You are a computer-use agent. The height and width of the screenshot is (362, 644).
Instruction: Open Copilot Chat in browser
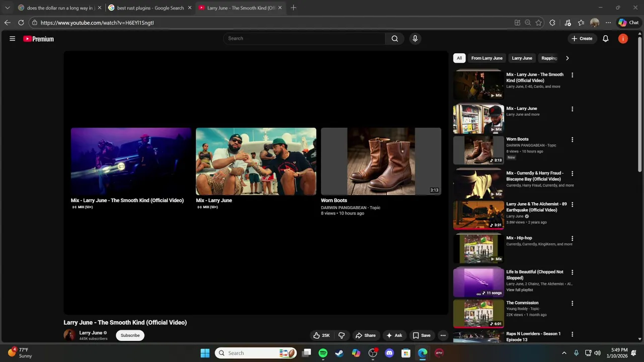pyautogui.click(x=628, y=23)
